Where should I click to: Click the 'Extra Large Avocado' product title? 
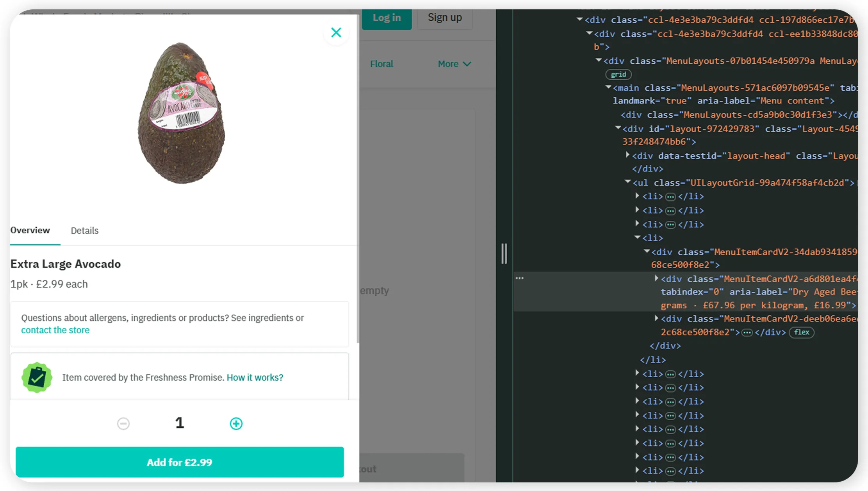pyautogui.click(x=66, y=264)
